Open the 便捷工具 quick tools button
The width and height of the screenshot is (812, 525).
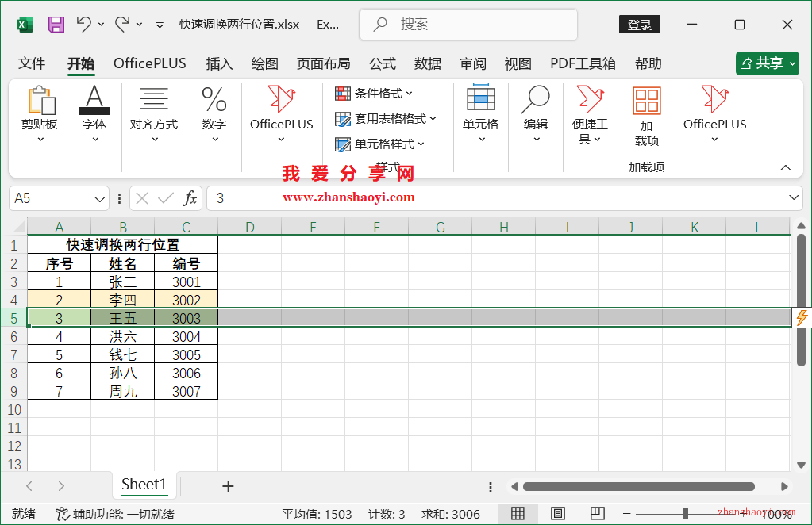point(590,115)
